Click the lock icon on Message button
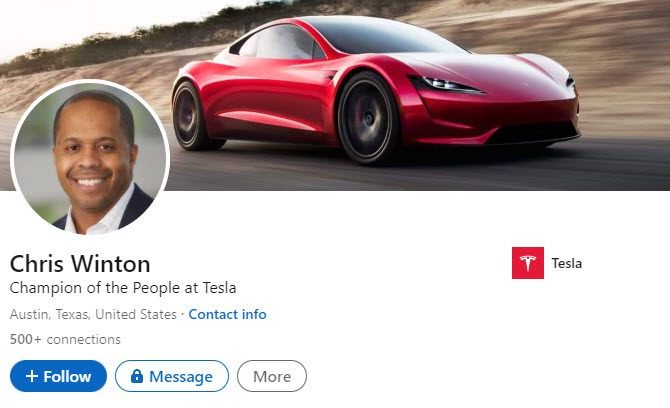This screenshot has width=670, height=408. 137,376
